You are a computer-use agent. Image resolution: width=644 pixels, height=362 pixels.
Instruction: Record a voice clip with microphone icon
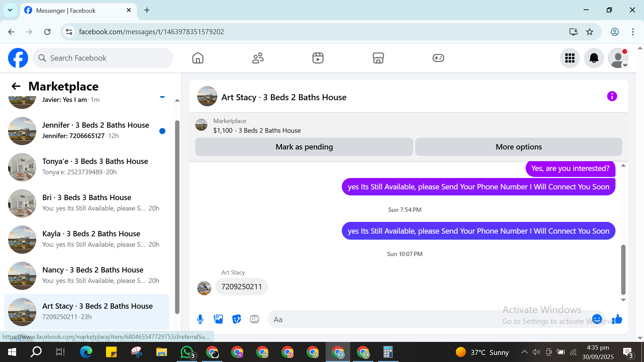(x=200, y=319)
